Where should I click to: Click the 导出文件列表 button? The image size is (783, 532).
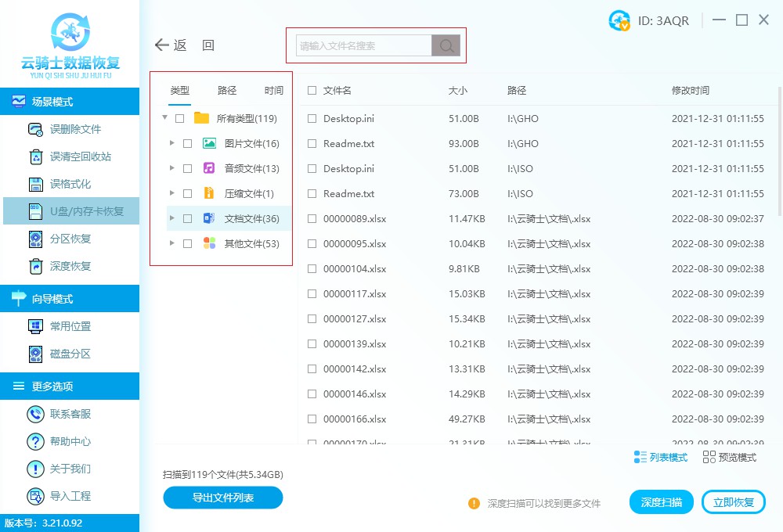click(222, 498)
